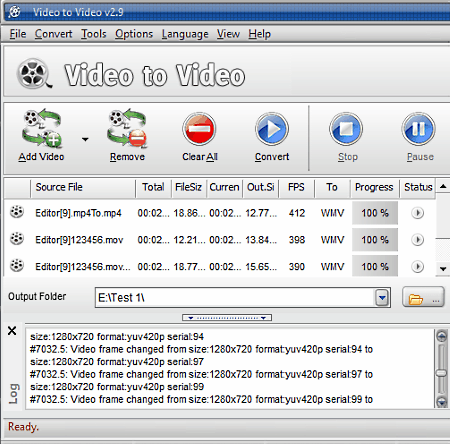Viewport: 450px width, 444px height.
Task: Click the 412 FPS value
Action: pyautogui.click(x=297, y=213)
